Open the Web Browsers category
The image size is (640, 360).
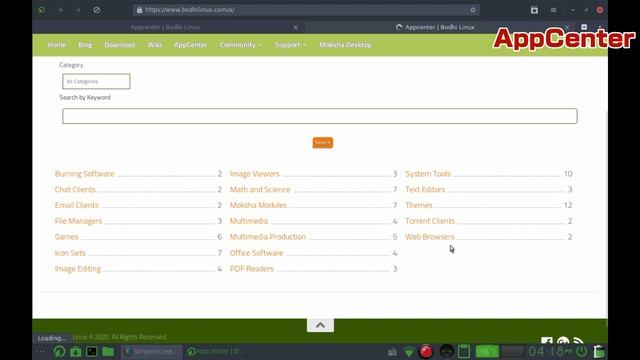point(430,237)
